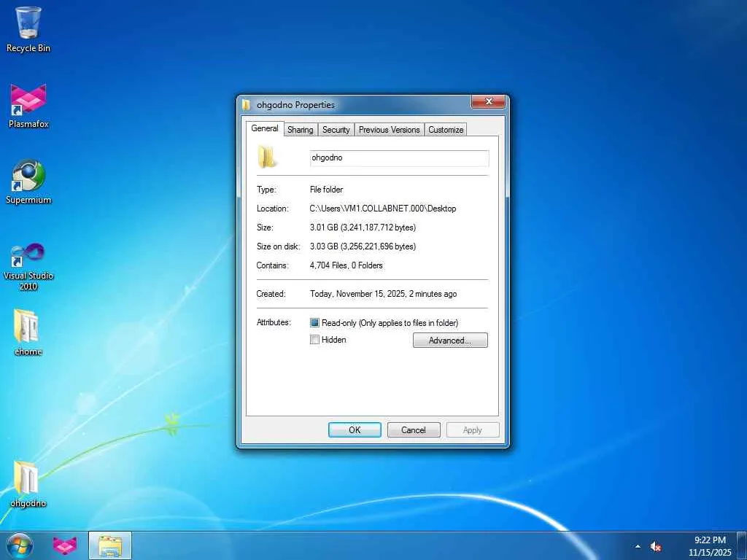
Task: Click the muted volume tray icon
Action: click(x=656, y=546)
